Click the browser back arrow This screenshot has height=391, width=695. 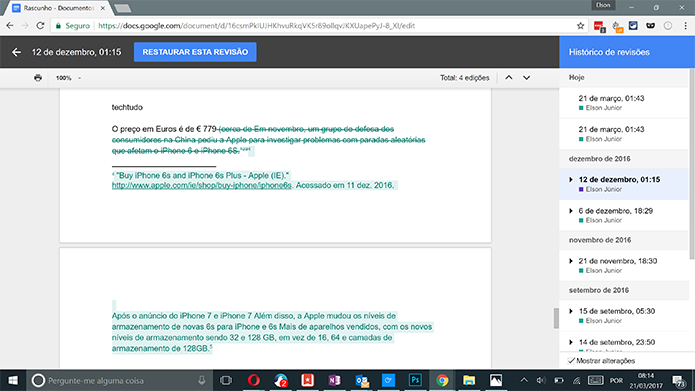click(10, 26)
